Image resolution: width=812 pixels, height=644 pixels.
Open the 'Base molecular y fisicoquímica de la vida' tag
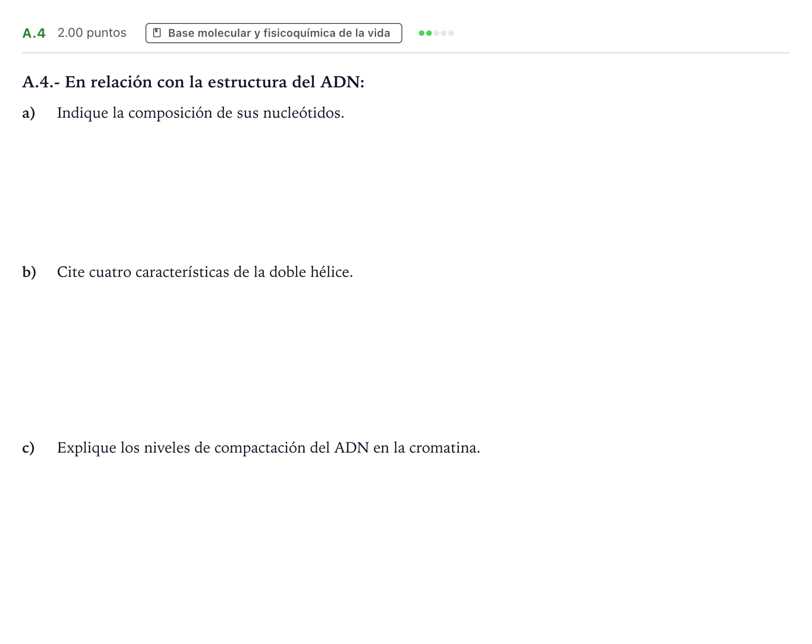(x=273, y=33)
